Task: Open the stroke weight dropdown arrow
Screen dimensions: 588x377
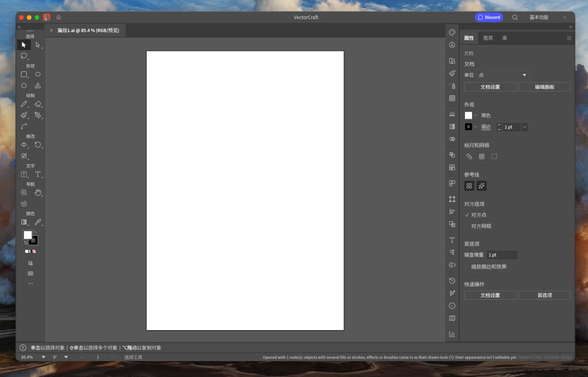Action: pos(525,127)
